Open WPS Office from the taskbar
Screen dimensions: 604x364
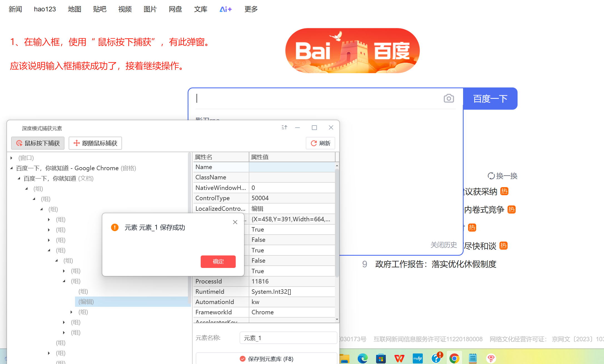[399, 358]
